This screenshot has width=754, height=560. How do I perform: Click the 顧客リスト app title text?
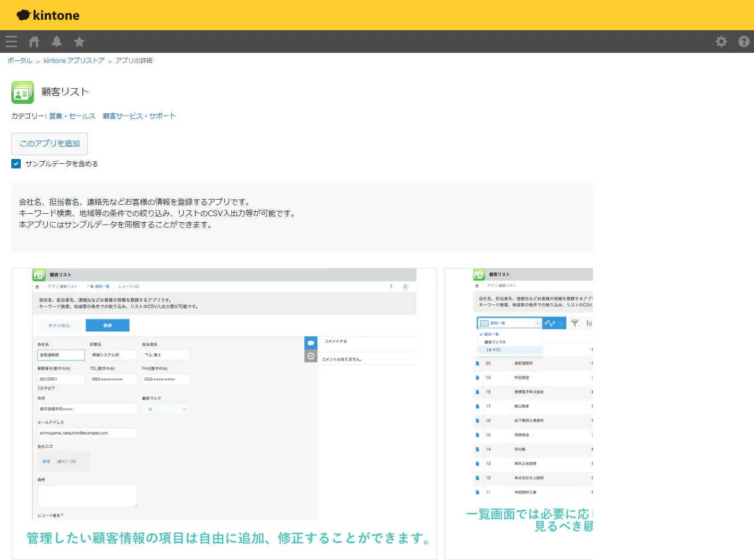65,92
